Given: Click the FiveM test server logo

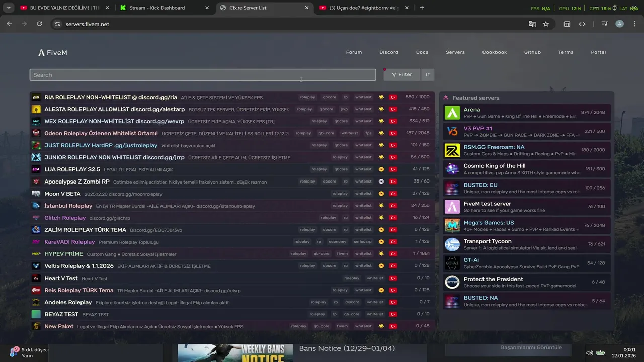Looking at the screenshot, I should tap(452, 207).
